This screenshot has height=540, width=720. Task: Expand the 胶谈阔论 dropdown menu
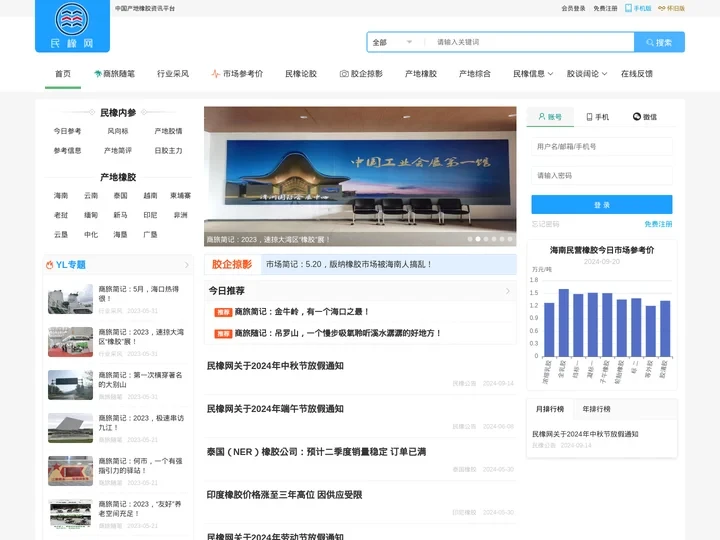[587, 73]
